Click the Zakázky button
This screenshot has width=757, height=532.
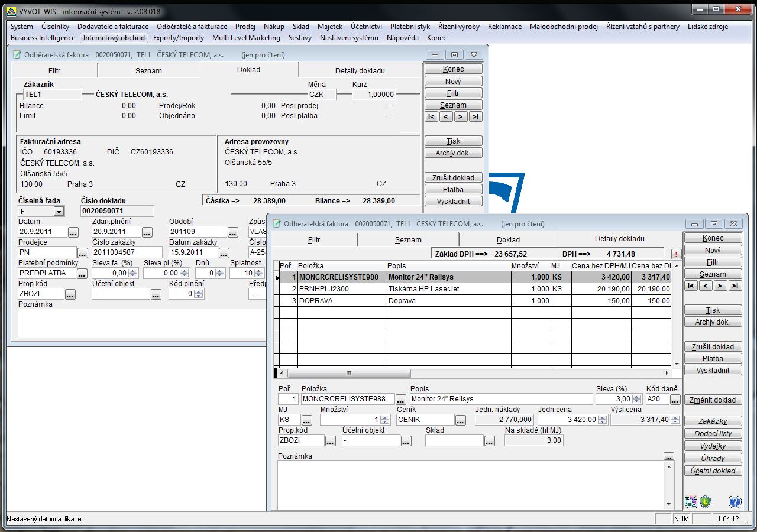(x=713, y=421)
